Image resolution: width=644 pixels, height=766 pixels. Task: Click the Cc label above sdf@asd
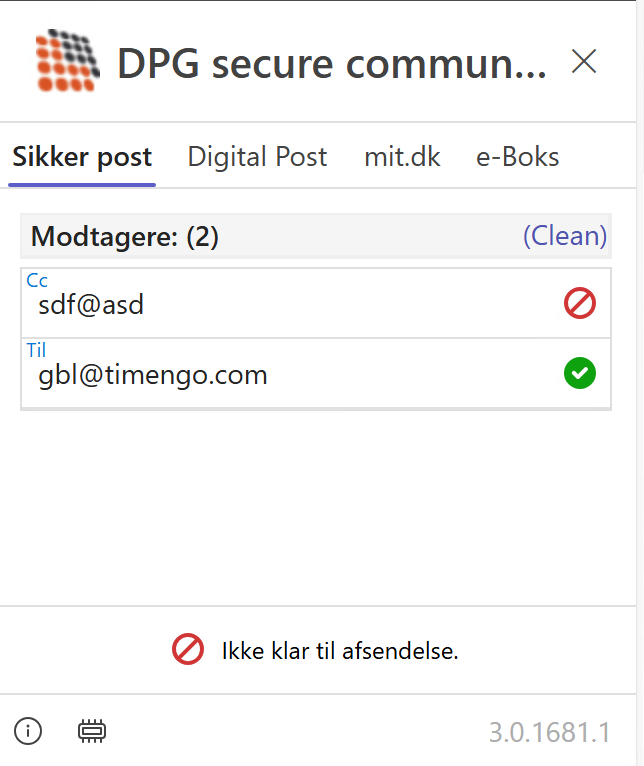point(37,281)
